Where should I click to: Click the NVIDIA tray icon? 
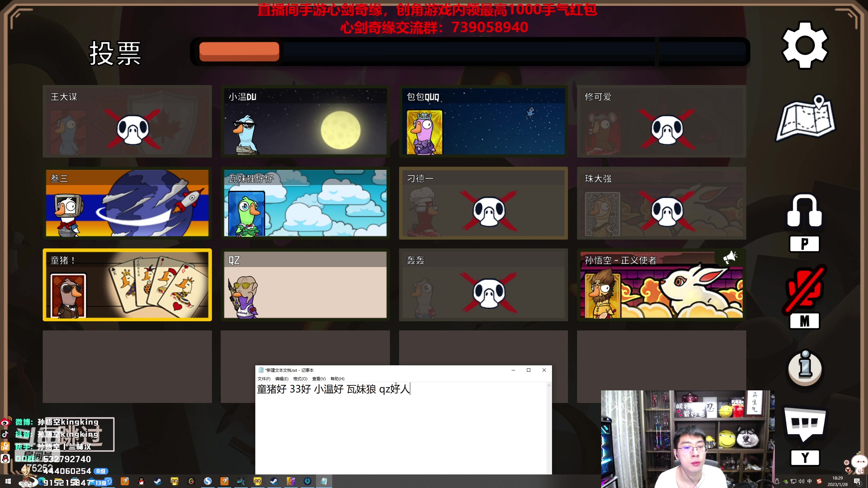(785, 482)
